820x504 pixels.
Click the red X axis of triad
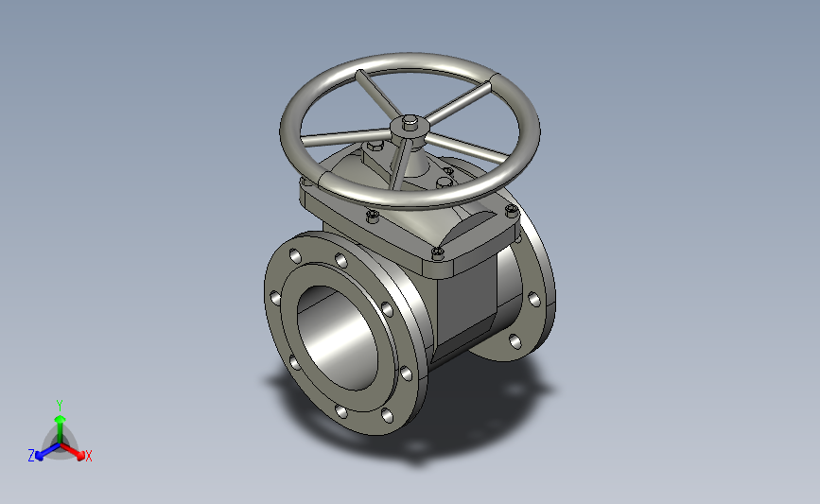73,451
